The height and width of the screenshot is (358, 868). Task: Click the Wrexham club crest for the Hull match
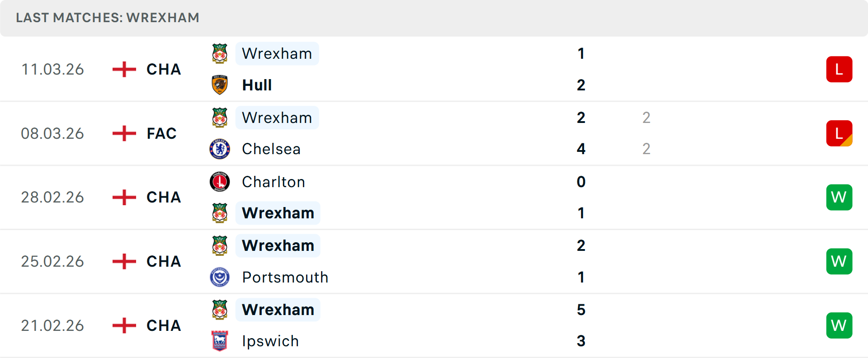pyautogui.click(x=220, y=53)
